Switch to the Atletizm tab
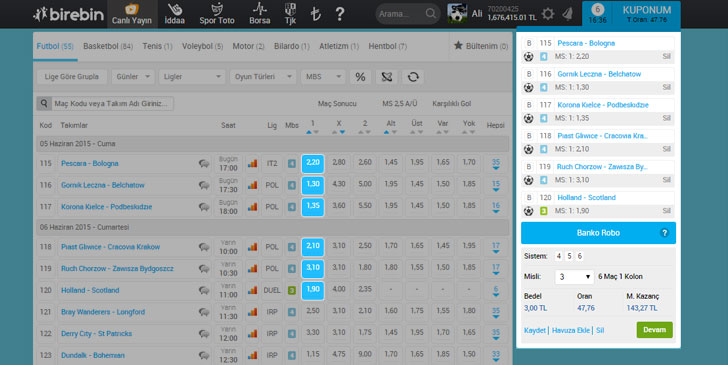728x365 pixels. [339, 46]
